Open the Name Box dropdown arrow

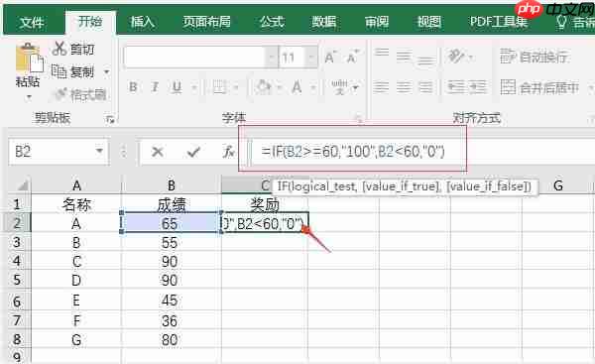(x=99, y=152)
